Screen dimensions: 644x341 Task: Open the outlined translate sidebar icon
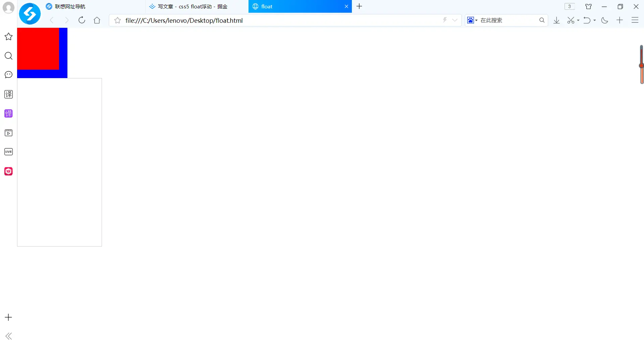coord(8,94)
